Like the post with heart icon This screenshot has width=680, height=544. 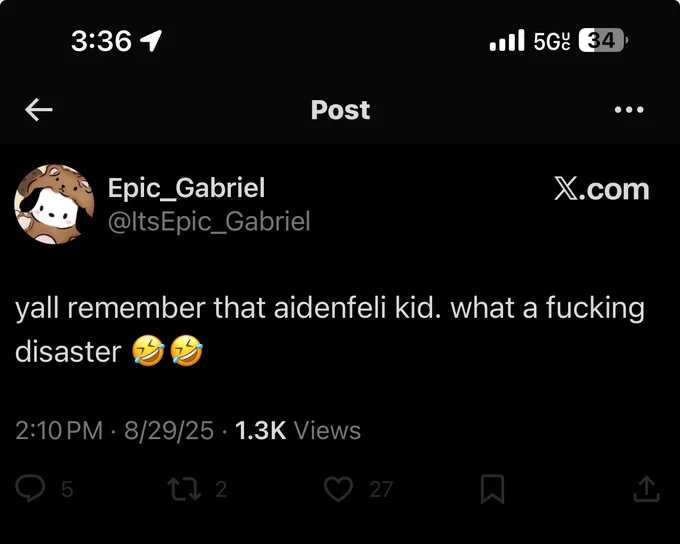pos(338,489)
